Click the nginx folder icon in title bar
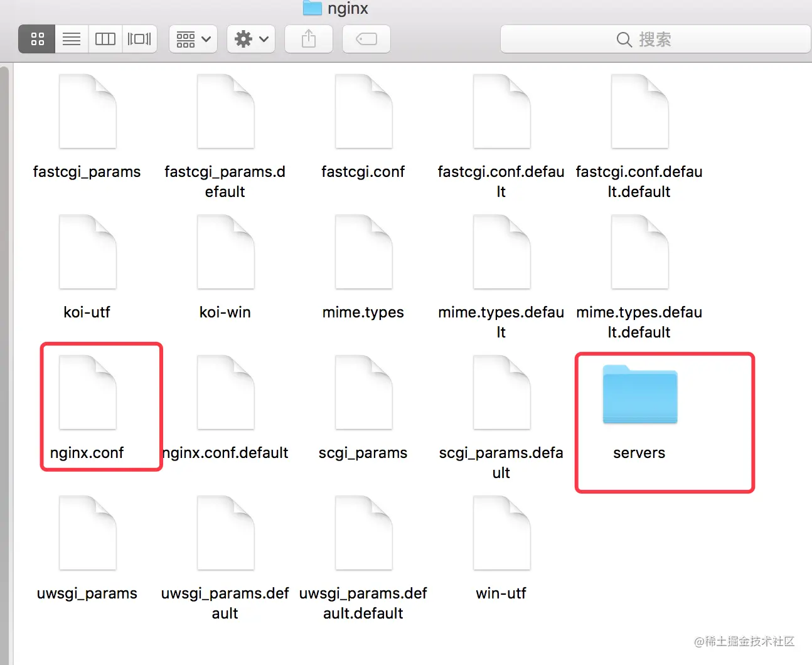The height and width of the screenshot is (665, 812). tap(312, 8)
